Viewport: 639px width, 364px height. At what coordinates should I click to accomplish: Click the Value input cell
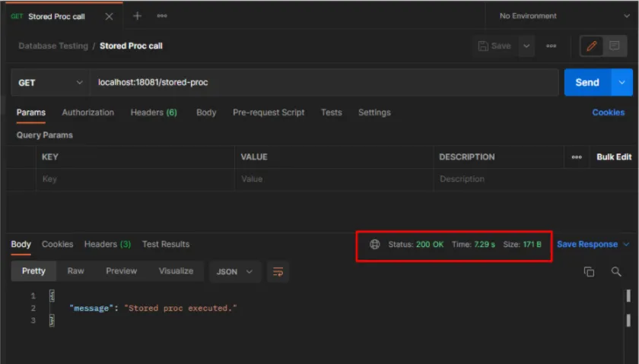(334, 179)
